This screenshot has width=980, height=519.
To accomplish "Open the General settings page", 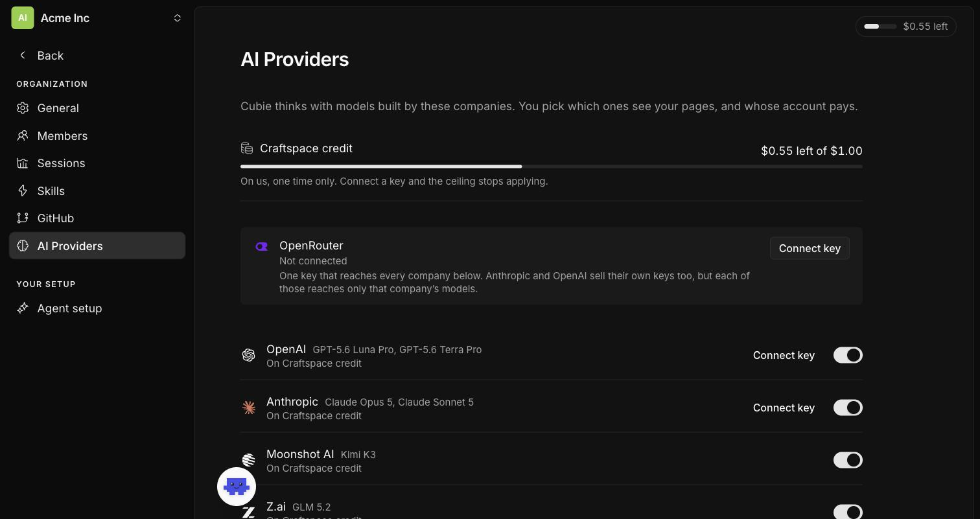I will [x=97, y=108].
